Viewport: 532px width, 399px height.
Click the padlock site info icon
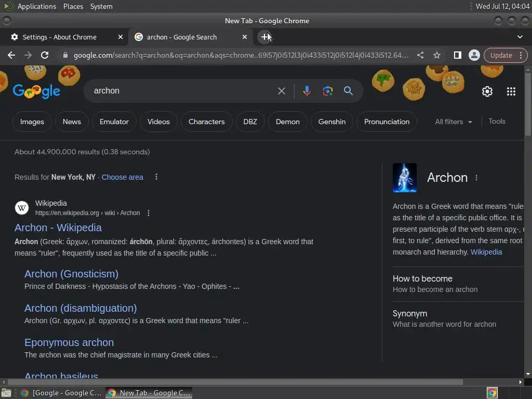pos(65,55)
